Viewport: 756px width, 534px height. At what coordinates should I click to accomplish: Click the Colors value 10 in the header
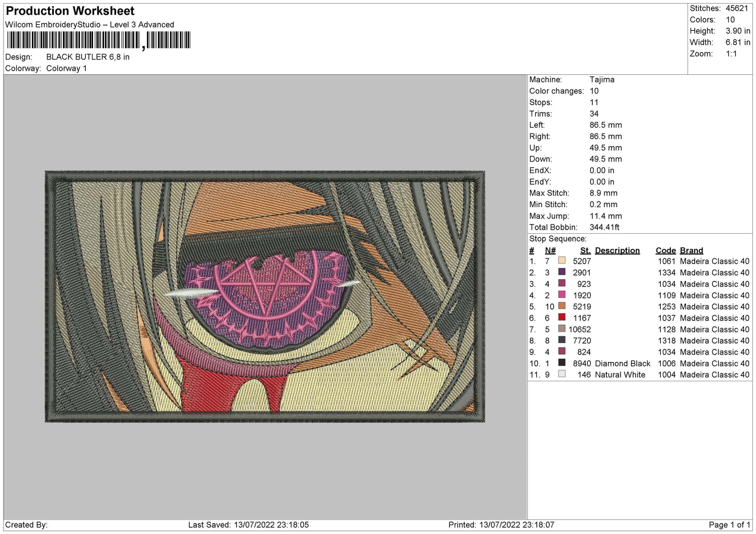click(x=730, y=20)
